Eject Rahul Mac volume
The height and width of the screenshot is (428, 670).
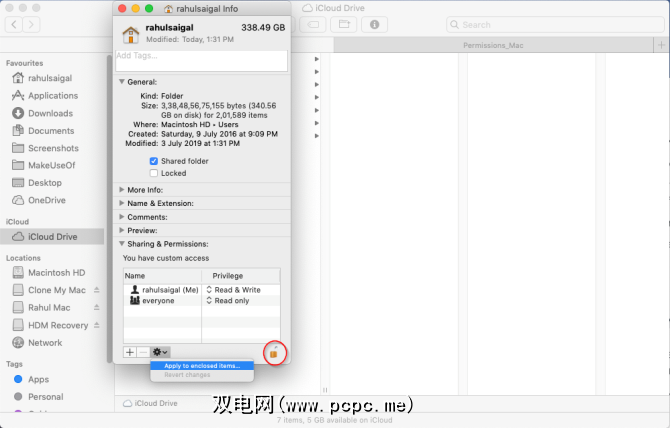pyautogui.click(x=97, y=308)
